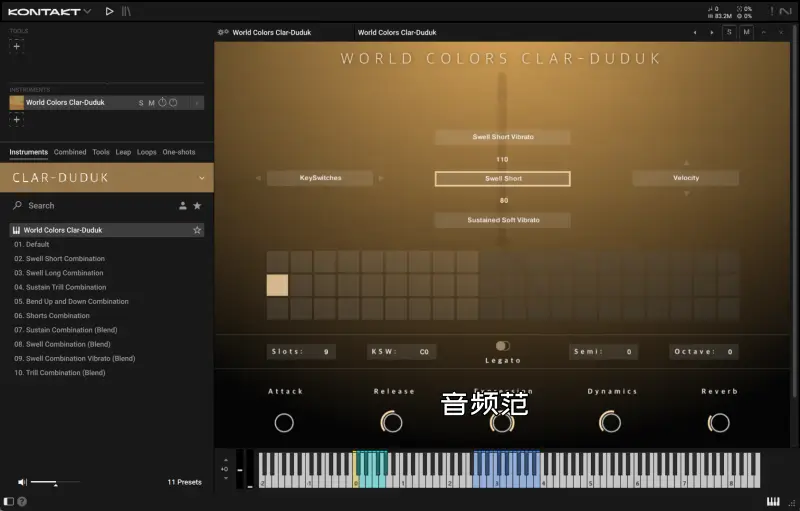Load preset 05. Bend Up and Down Combination
Viewport: 800px width, 511px height.
pos(71,301)
